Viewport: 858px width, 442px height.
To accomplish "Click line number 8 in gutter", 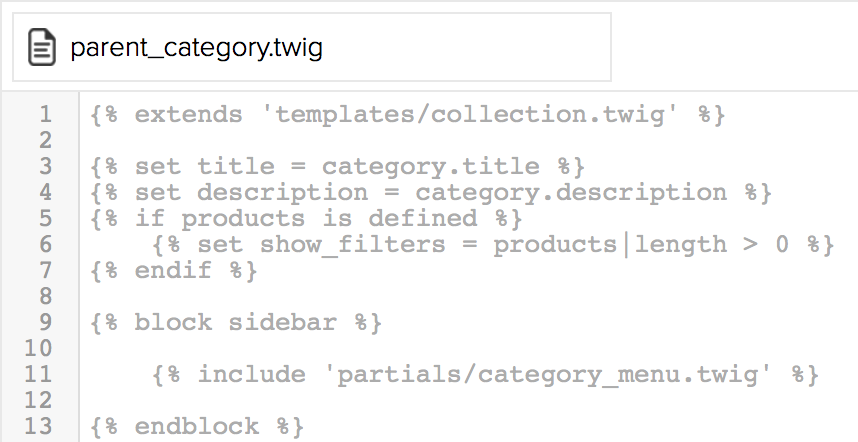I will point(45,296).
